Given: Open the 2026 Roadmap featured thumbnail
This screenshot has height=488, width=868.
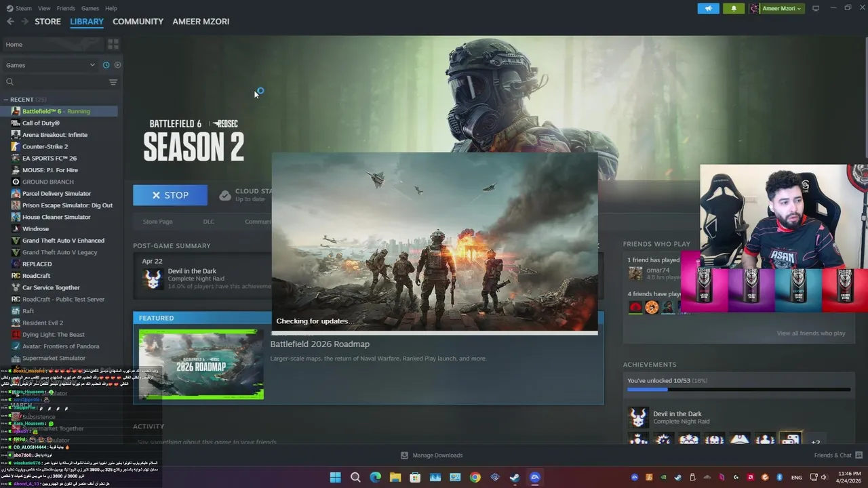Looking at the screenshot, I should 201,365.
